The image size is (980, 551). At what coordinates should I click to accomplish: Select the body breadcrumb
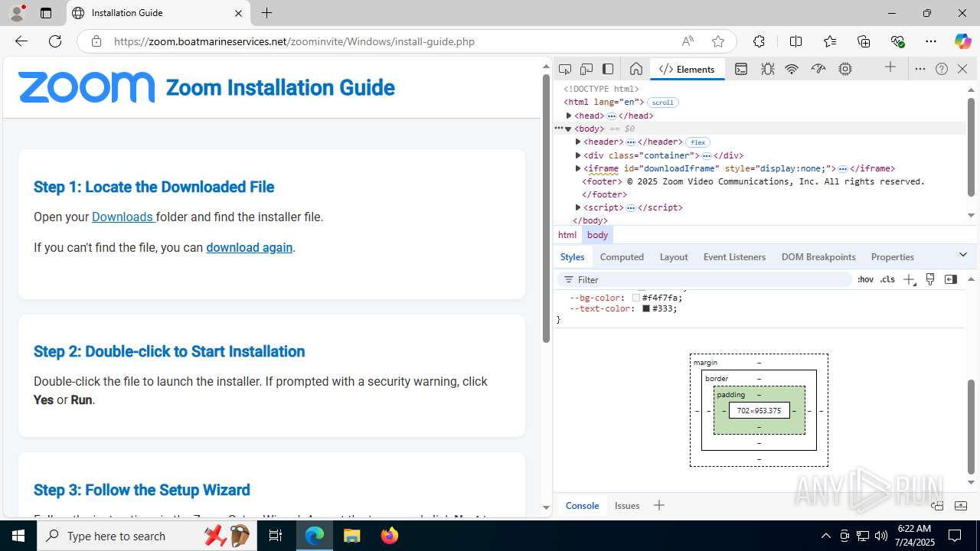[x=598, y=235]
